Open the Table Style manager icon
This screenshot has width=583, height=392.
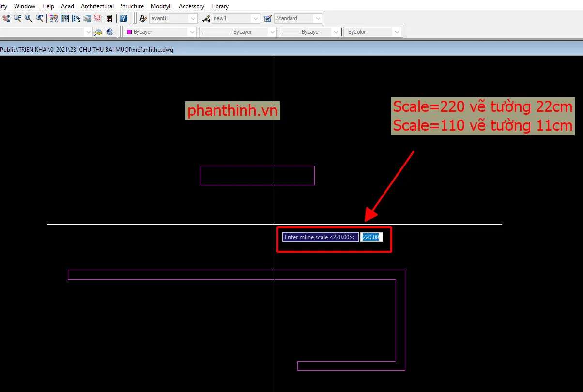pos(268,18)
